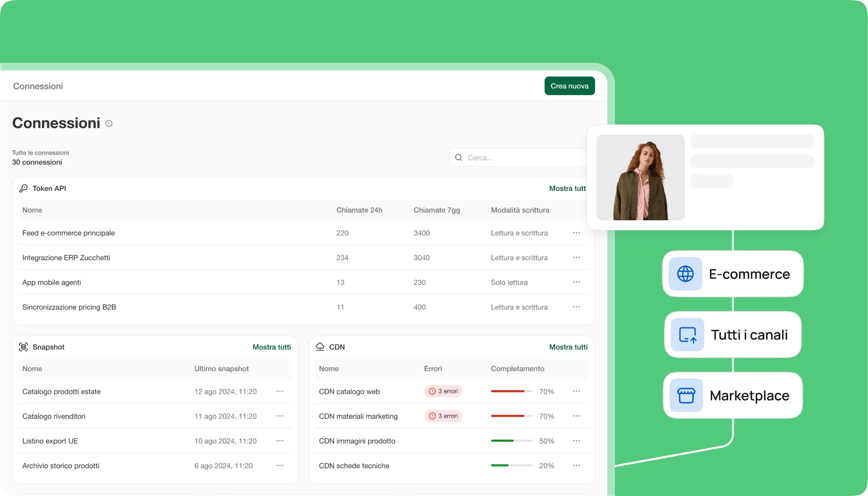Select the CDN immagini prodotto row name

pyautogui.click(x=357, y=441)
